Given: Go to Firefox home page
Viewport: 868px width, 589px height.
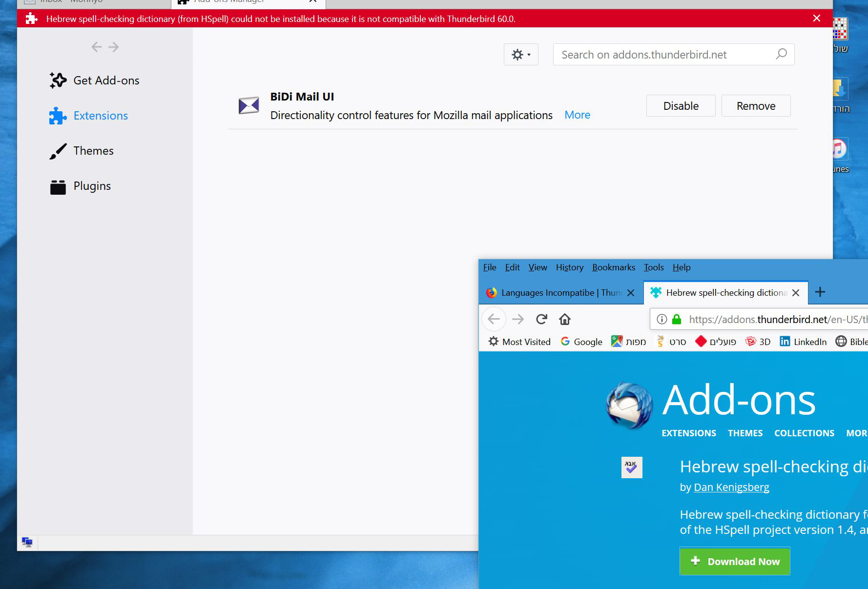Looking at the screenshot, I should [565, 319].
